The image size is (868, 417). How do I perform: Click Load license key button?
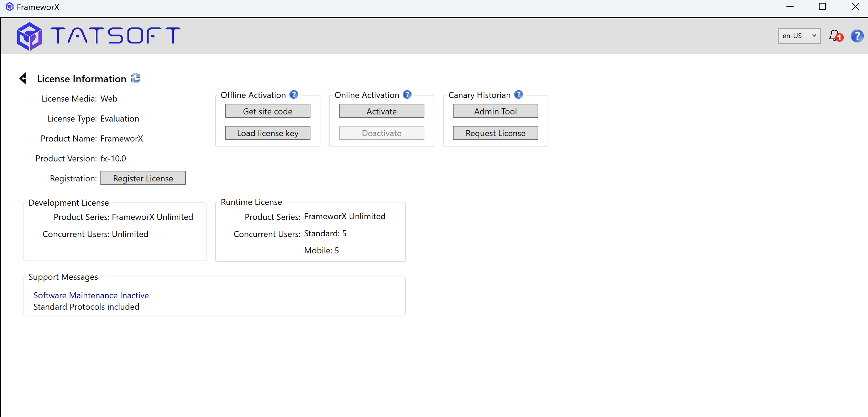(268, 133)
